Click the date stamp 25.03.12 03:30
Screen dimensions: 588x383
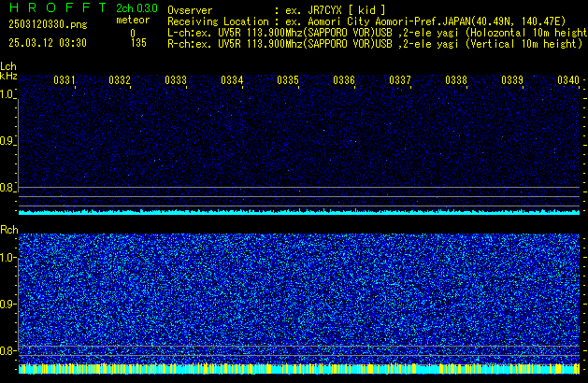coord(48,43)
